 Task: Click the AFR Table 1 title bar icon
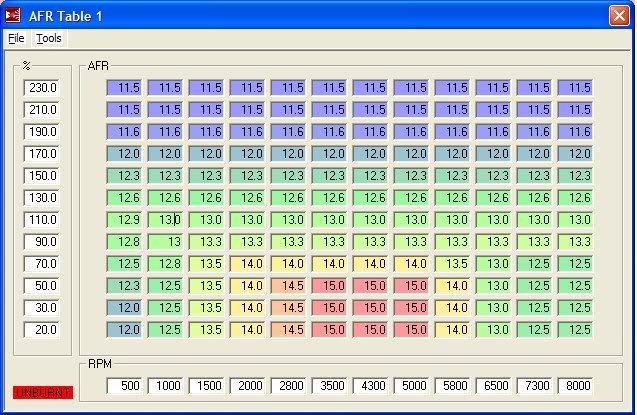coord(13,15)
